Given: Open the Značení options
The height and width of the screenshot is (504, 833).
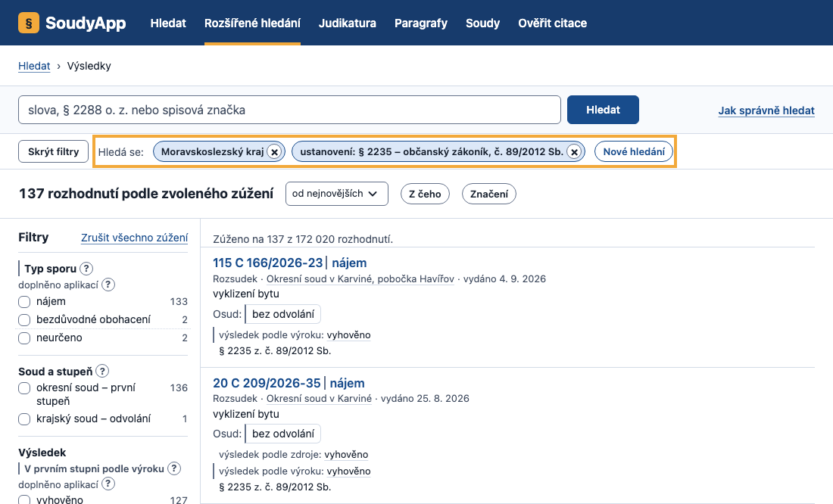Looking at the screenshot, I should coord(489,194).
